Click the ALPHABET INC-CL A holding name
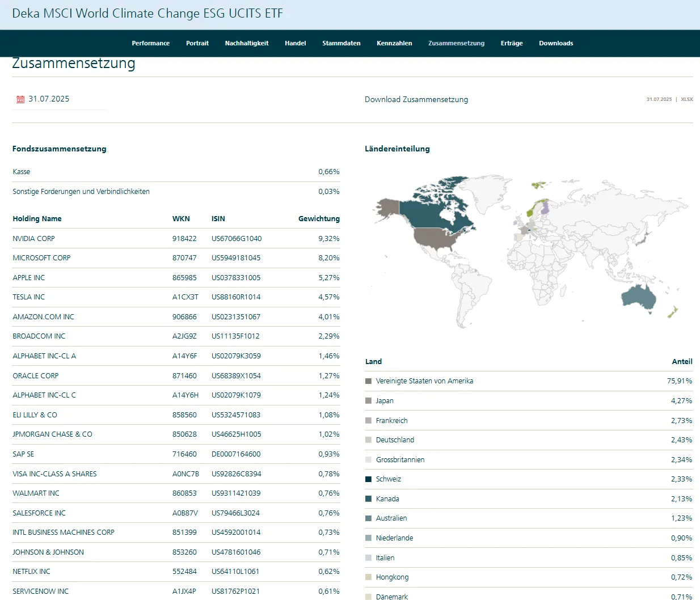 44,356
